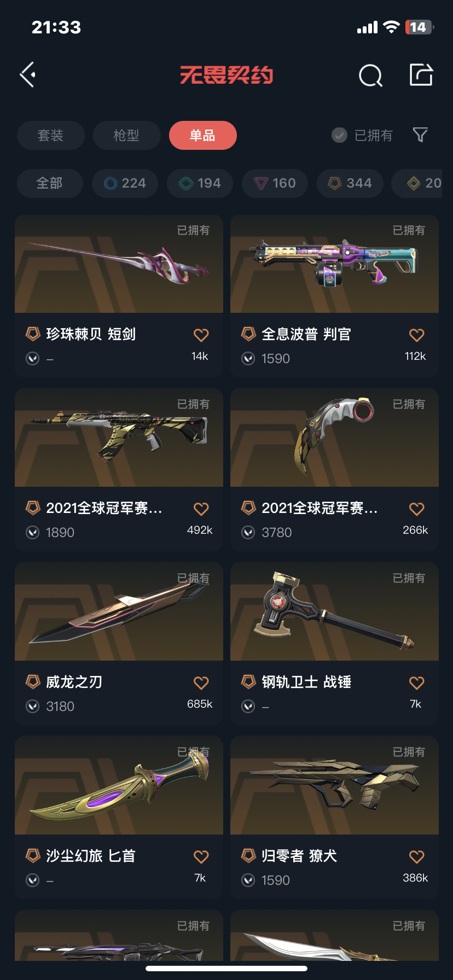Filter by the pink 160 tier chip
Screen dimensions: 453x980
pyautogui.click(x=275, y=183)
